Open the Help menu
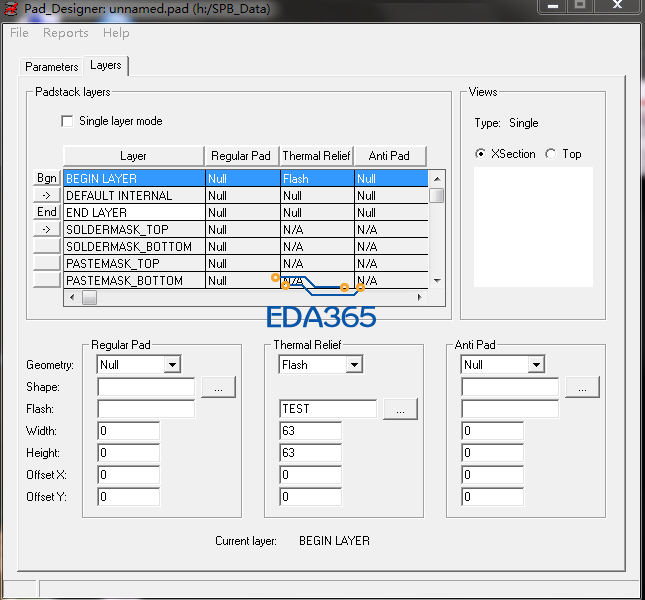Screen dimensions: 645x600 tap(116, 33)
